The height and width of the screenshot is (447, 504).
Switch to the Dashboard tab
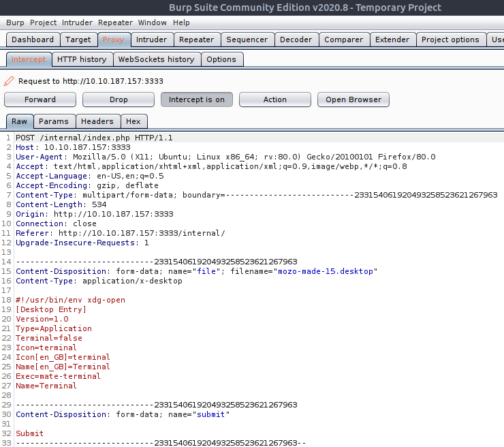click(33, 40)
